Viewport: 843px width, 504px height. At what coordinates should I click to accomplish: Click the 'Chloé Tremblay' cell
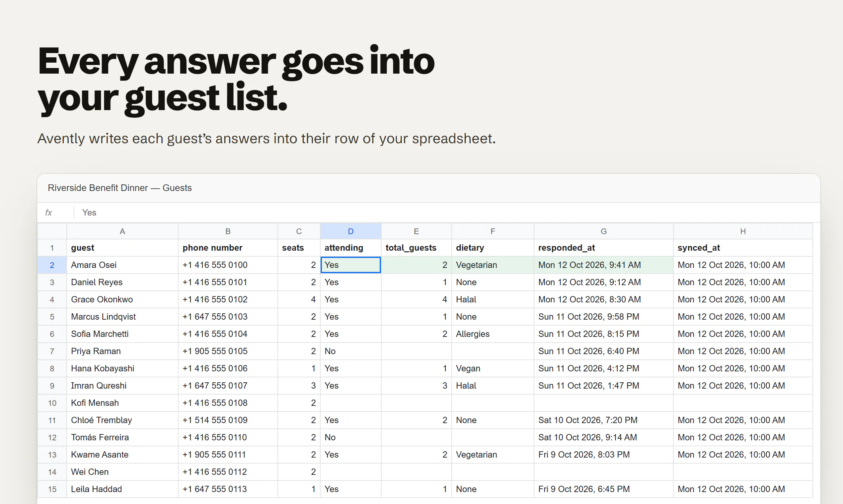pos(122,420)
